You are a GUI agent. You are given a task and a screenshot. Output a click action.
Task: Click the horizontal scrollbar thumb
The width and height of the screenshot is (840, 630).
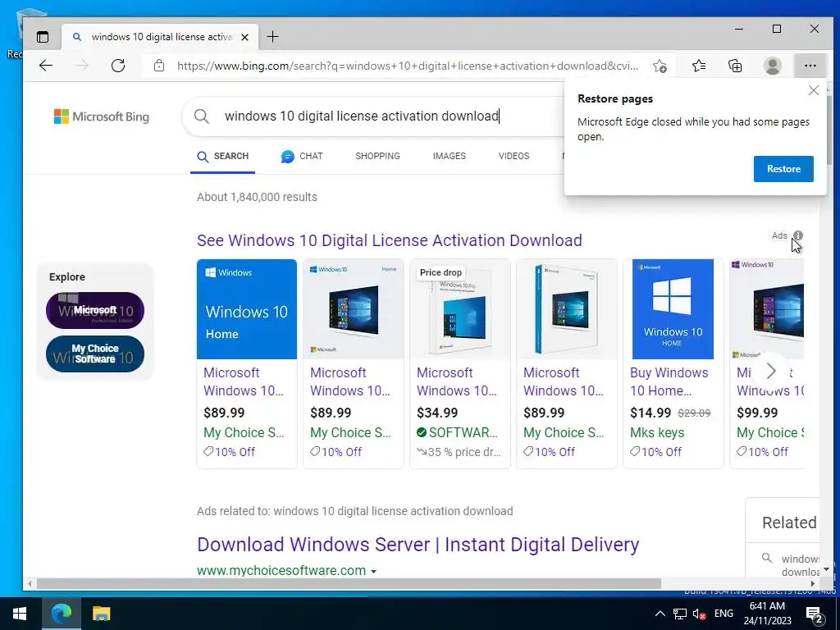[x=348, y=583]
